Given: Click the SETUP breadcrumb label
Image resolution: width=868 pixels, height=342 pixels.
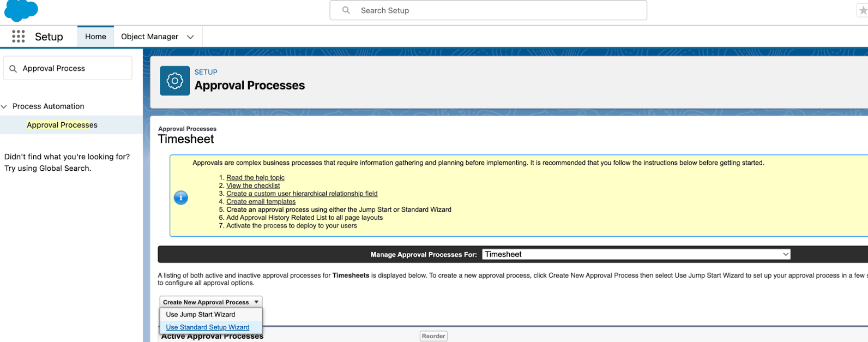Looking at the screenshot, I should tap(206, 72).
